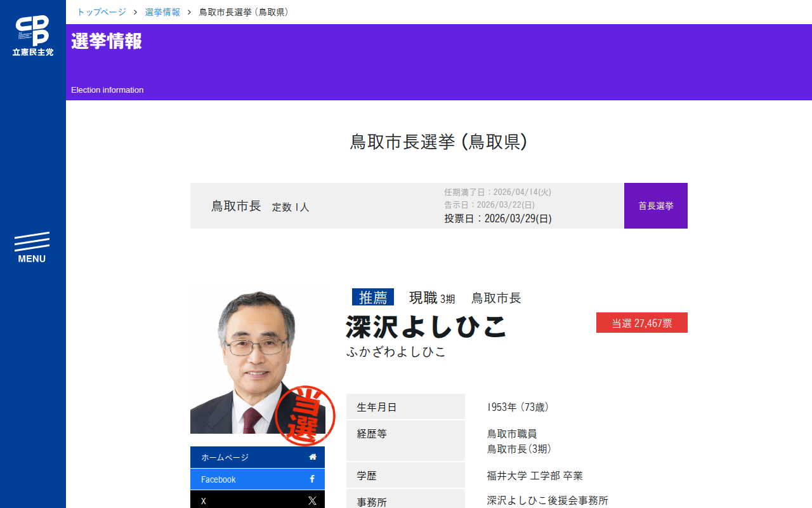Open 選挙情報 breadcrumb link
The width and height of the screenshot is (812, 508).
(x=162, y=12)
